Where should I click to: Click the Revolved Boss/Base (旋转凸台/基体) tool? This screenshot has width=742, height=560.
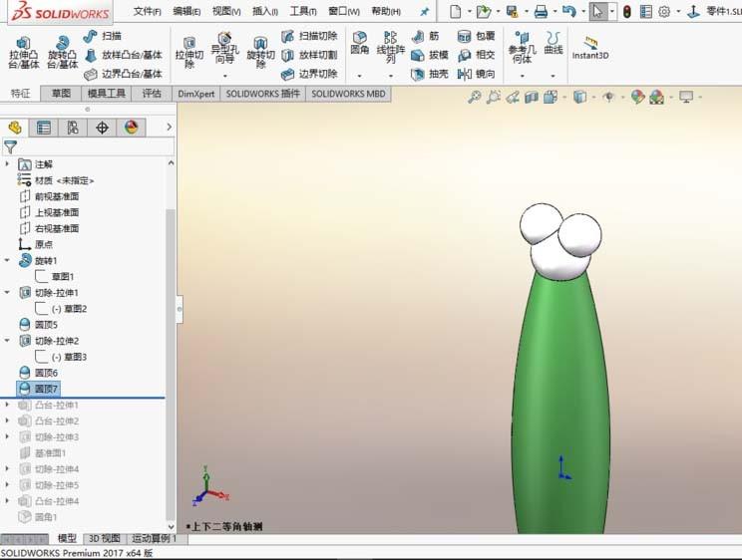coord(63,53)
